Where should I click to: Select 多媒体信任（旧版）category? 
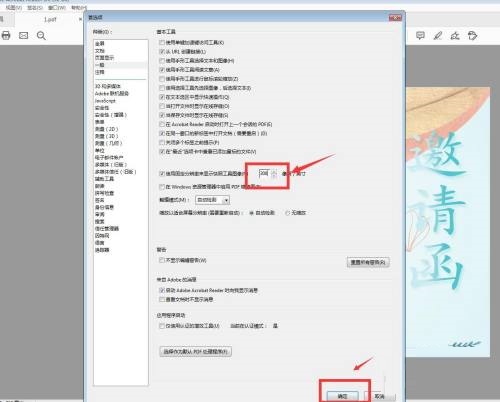click(x=116, y=172)
